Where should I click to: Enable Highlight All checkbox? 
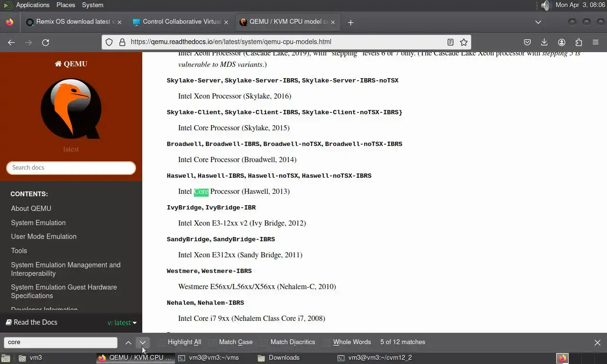(x=161, y=342)
